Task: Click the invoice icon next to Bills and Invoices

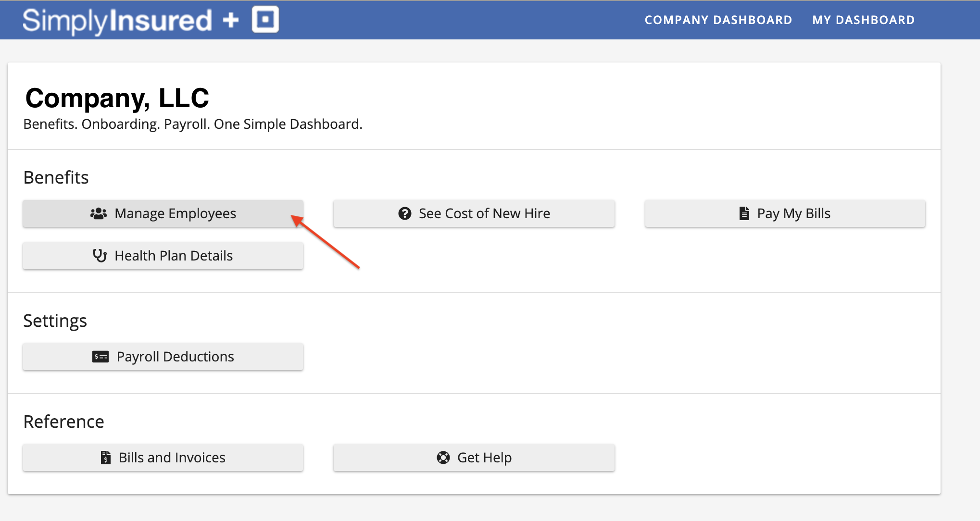Action: 105,458
